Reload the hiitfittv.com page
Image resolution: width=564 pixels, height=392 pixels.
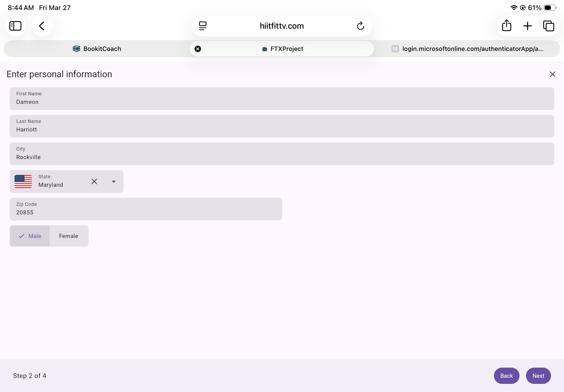(360, 26)
